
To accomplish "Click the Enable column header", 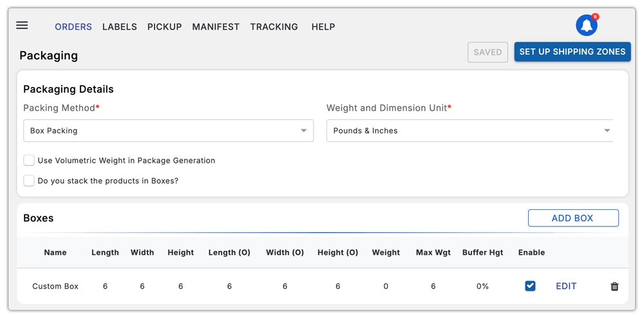I will pyautogui.click(x=531, y=252).
